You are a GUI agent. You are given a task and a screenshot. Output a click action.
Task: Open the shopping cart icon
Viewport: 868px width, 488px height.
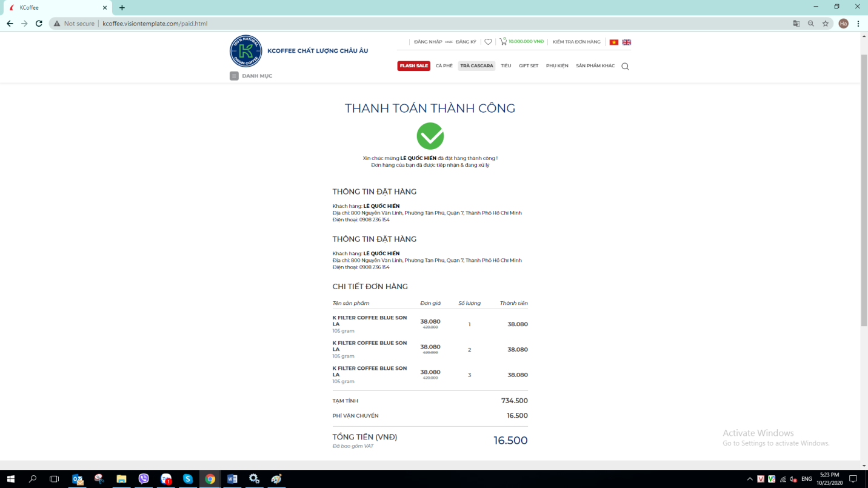pyautogui.click(x=503, y=42)
